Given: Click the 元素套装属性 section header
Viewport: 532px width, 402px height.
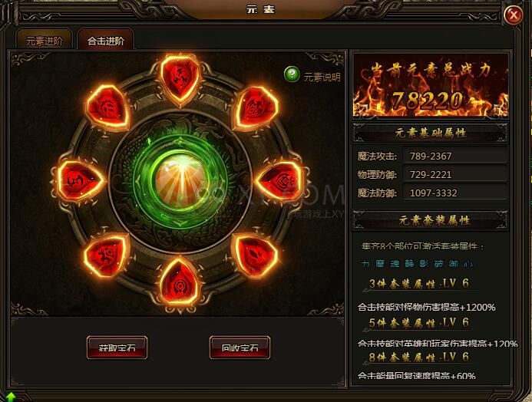Looking at the screenshot, I should 431,220.
